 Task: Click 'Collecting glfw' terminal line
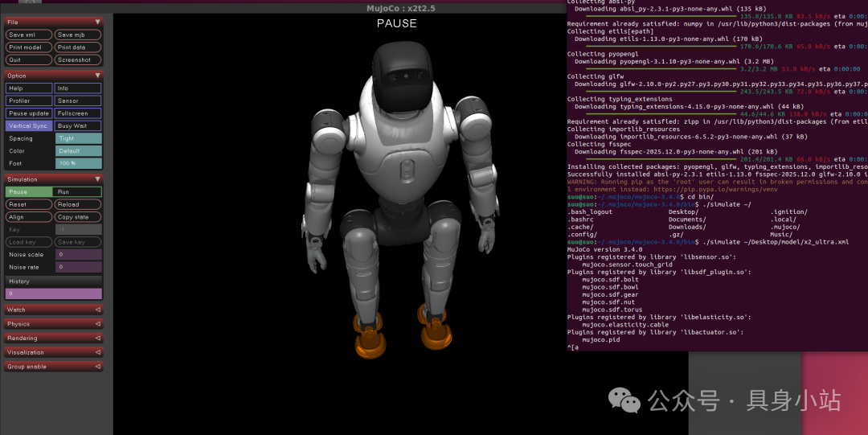[595, 76]
